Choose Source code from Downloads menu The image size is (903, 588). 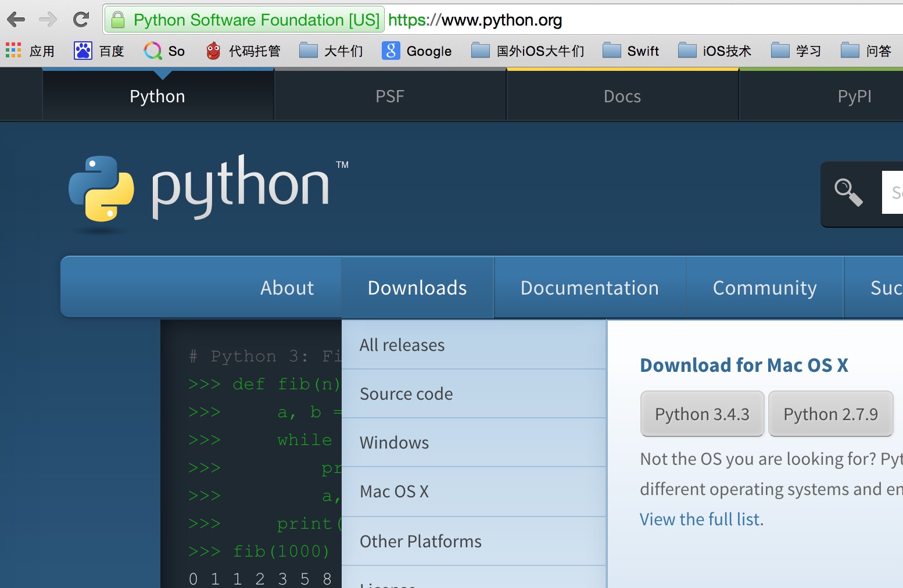coord(474,393)
